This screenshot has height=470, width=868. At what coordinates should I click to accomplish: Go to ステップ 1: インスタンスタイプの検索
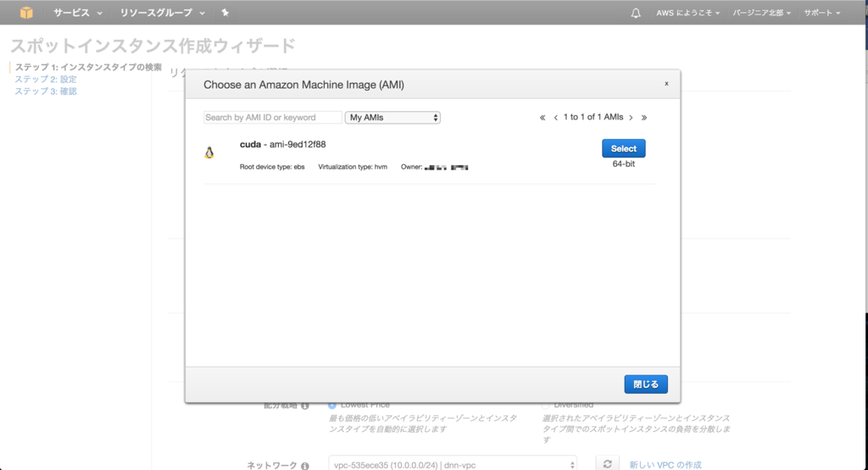[88, 67]
